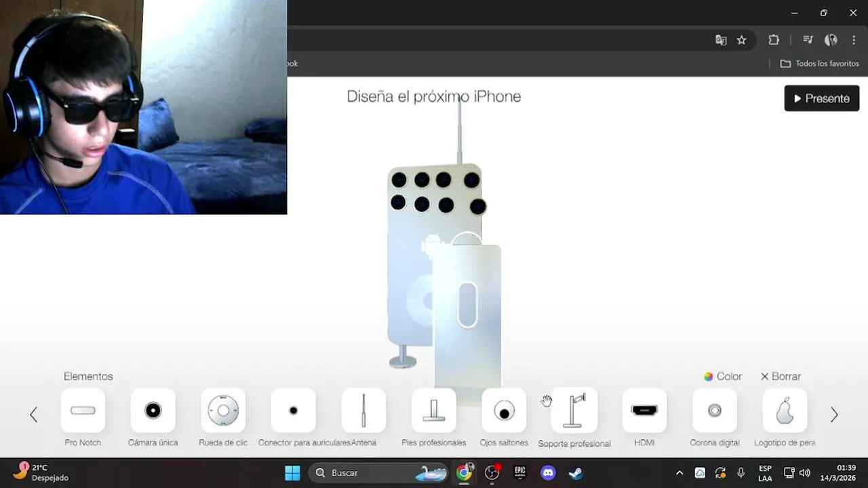The height and width of the screenshot is (488, 868).
Task: Open the Todos los favoritos folder
Action: click(819, 63)
